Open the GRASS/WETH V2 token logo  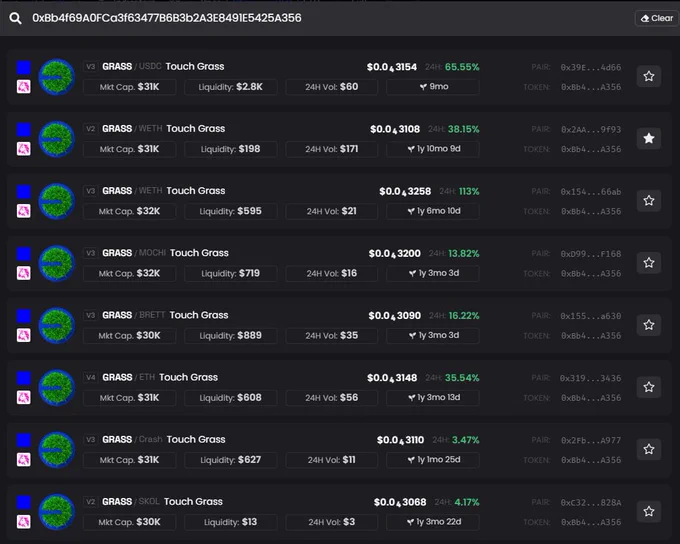[56, 139]
